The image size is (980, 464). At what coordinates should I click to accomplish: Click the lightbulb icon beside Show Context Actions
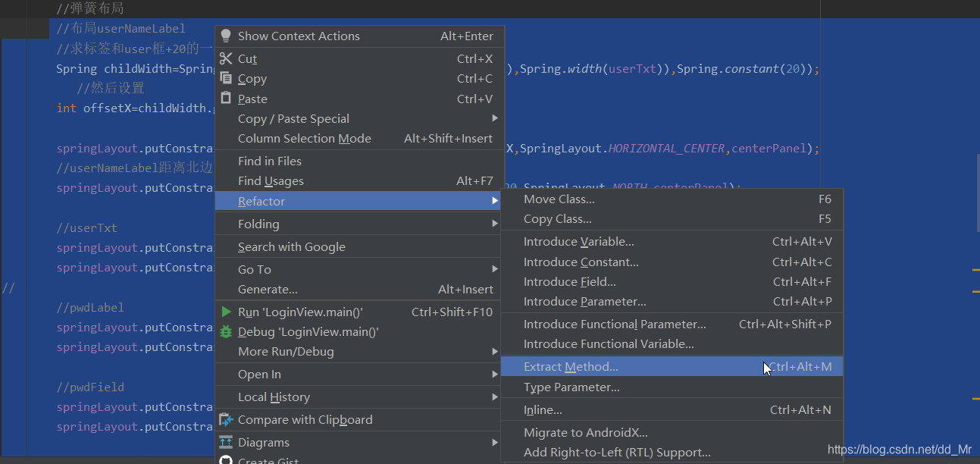point(225,36)
